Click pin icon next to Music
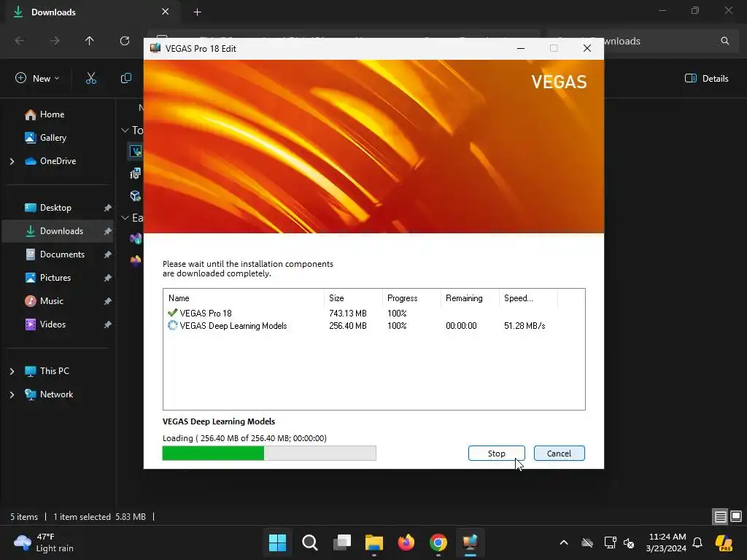Image resolution: width=747 pixels, height=560 pixels. pyautogui.click(x=108, y=301)
